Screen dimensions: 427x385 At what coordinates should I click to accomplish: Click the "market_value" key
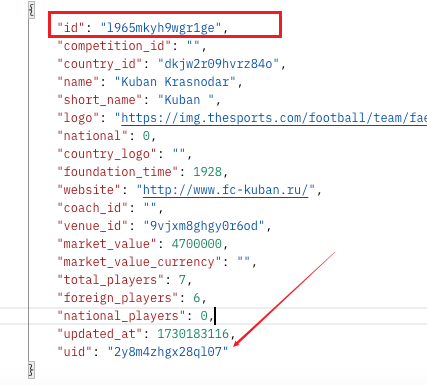pyautogui.click(x=107, y=244)
